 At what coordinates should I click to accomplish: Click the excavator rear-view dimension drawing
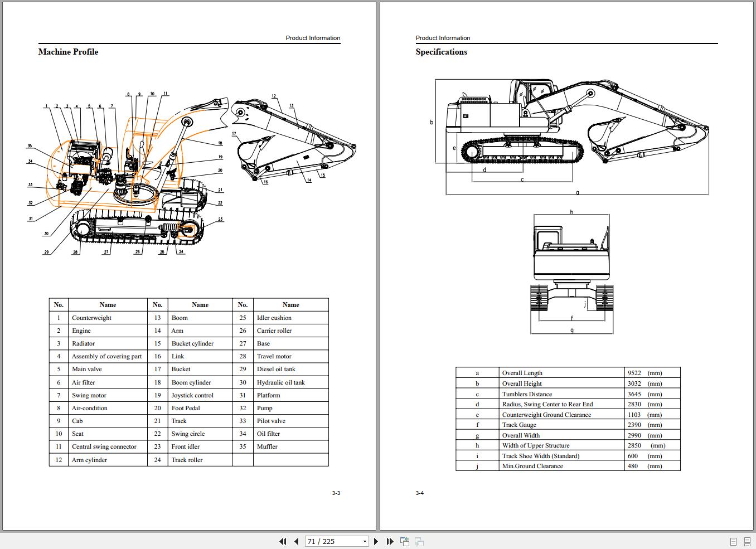pos(571,273)
